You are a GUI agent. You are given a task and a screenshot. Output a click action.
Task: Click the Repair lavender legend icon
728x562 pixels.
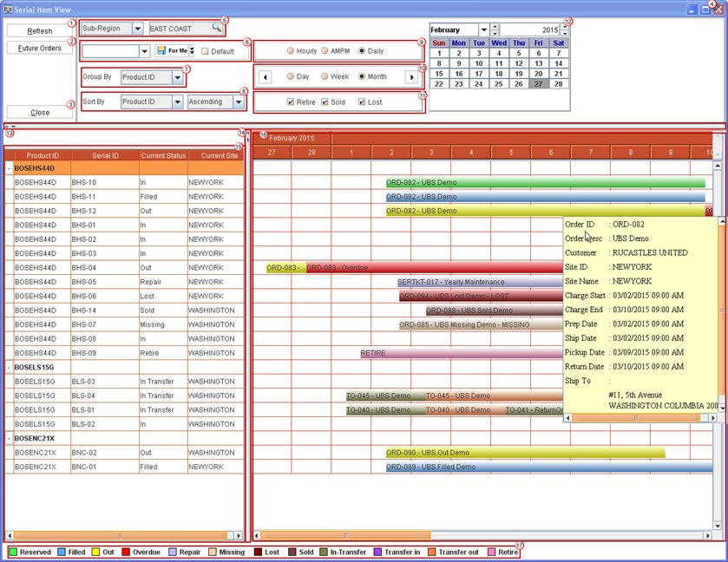[173, 552]
